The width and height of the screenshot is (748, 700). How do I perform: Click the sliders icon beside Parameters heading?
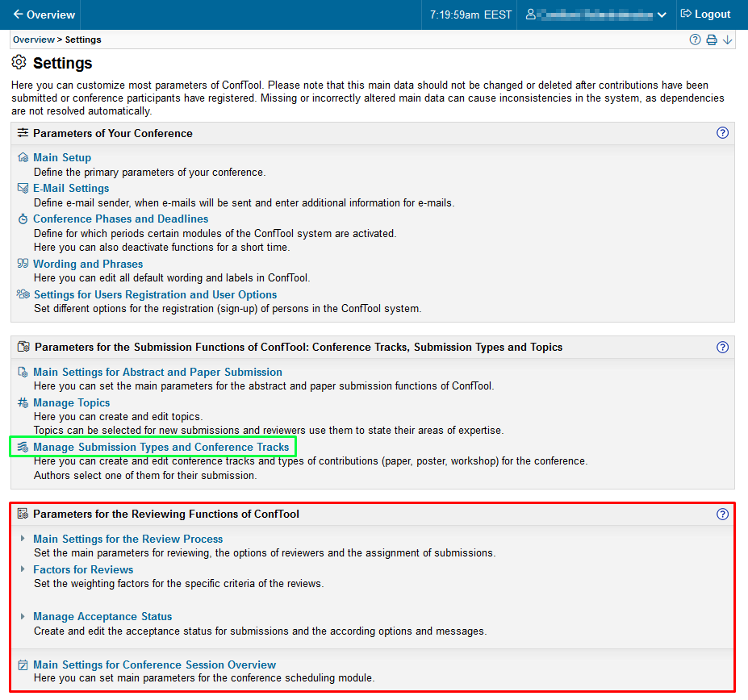[x=23, y=132]
